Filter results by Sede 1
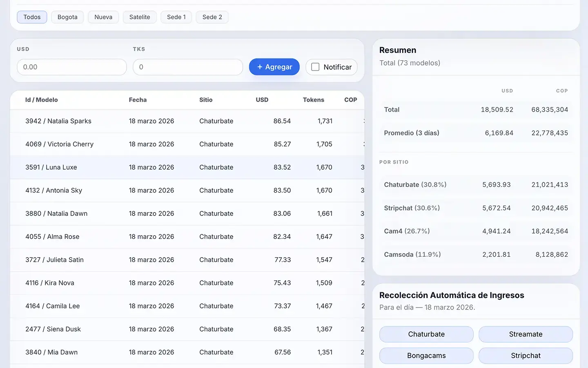 (176, 17)
